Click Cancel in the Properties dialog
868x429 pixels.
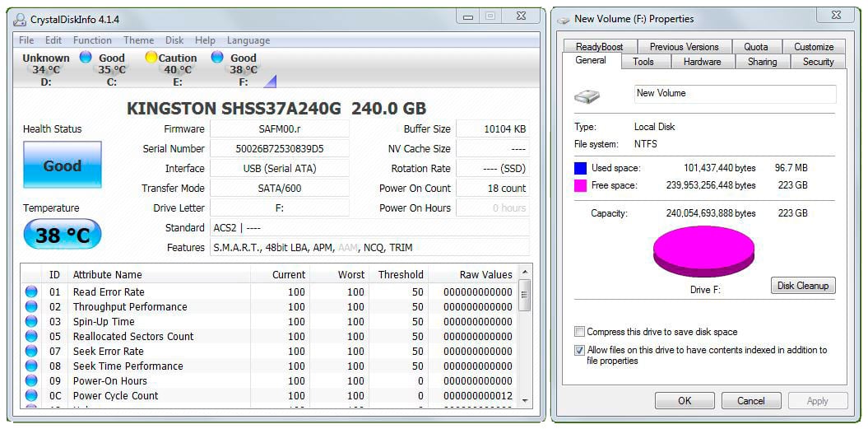pyautogui.click(x=751, y=401)
